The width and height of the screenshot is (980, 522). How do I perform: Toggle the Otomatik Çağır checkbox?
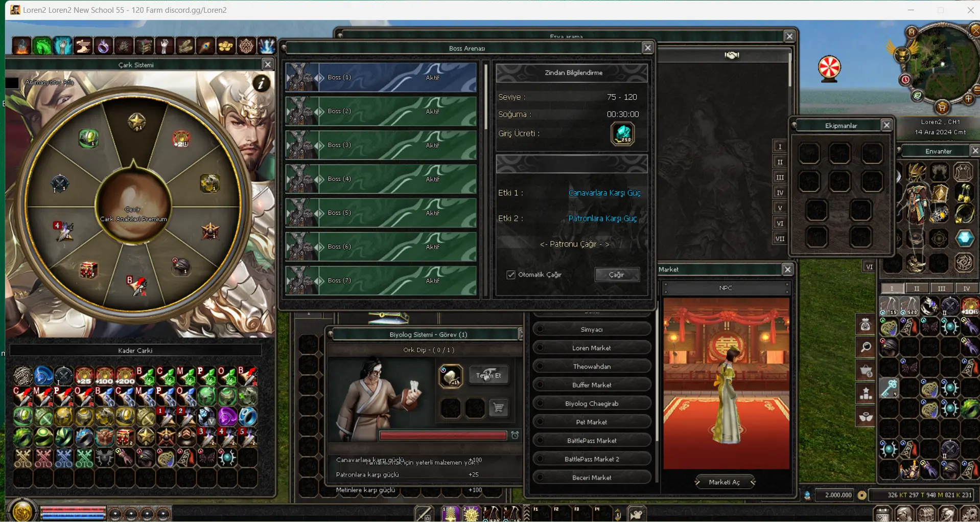pos(511,275)
